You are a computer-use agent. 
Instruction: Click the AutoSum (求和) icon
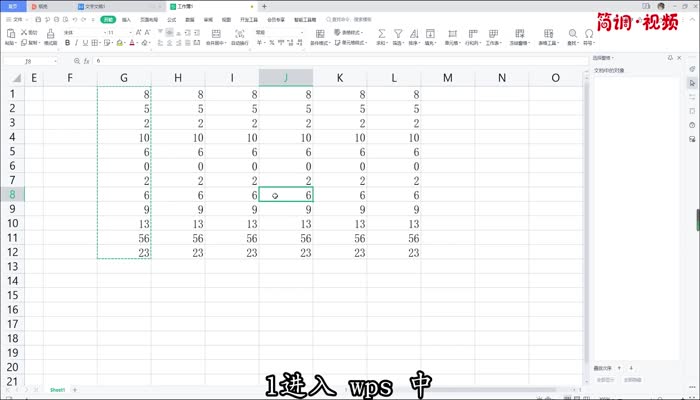click(x=380, y=34)
